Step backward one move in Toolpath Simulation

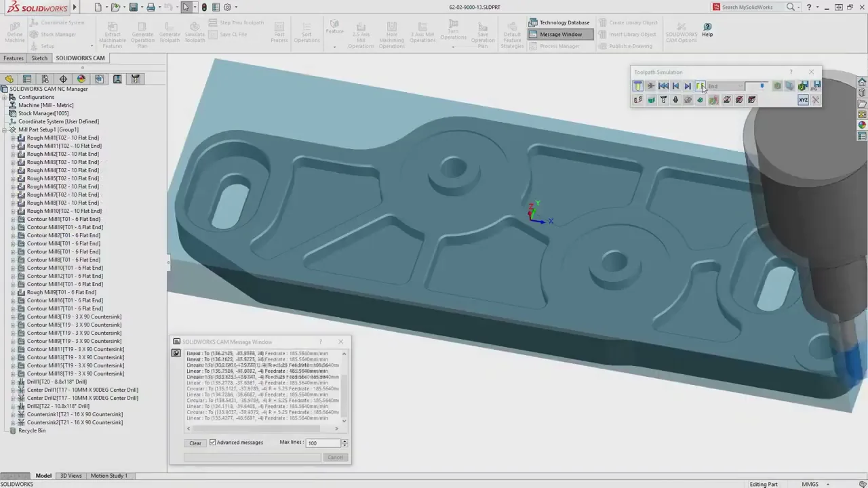click(x=675, y=86)
